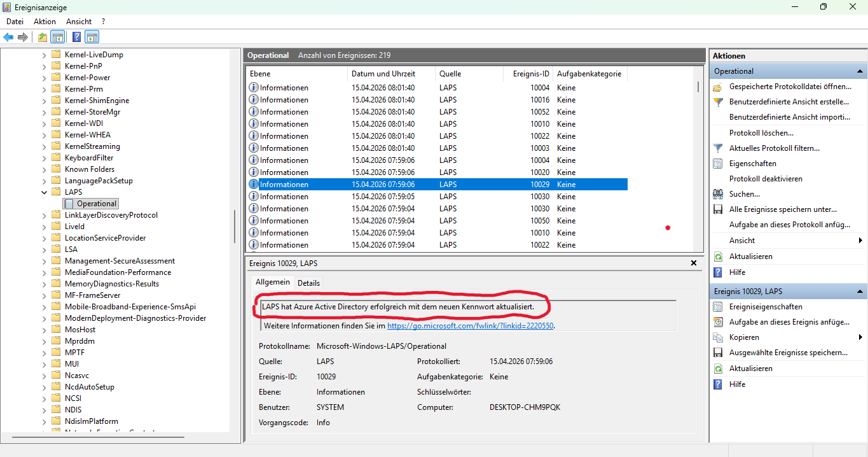Image resolution: width=868 pixels, height=457 pixels.
Task: Open the go.microsoft.com fwlink hyperlink
Action: [x=471, y=325]
